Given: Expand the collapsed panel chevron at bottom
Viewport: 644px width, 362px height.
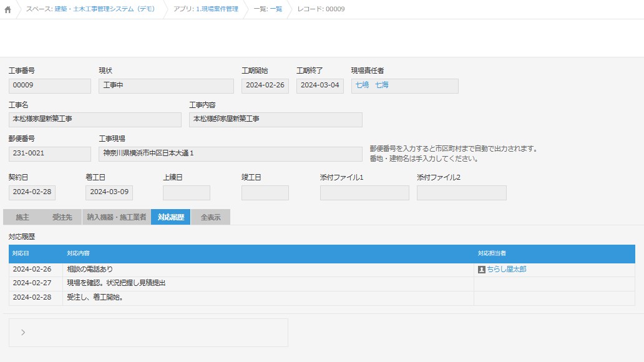Looking at the screenshot, I should pos(23,333).
